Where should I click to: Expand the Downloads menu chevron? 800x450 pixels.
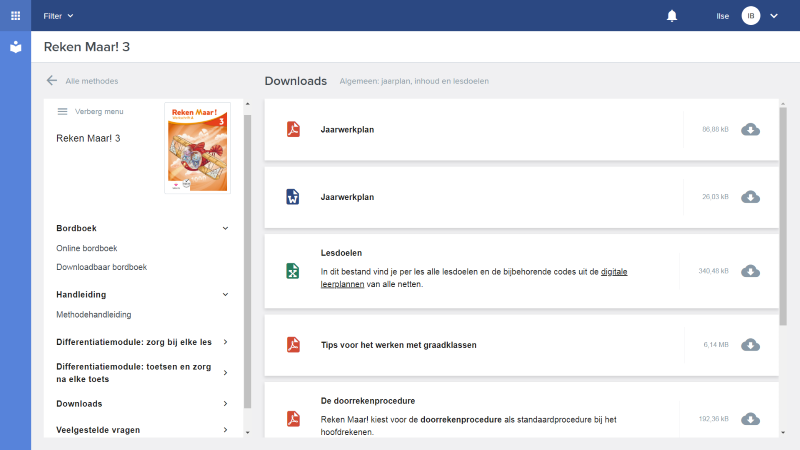pyautogui.click(x=225, y=404)
